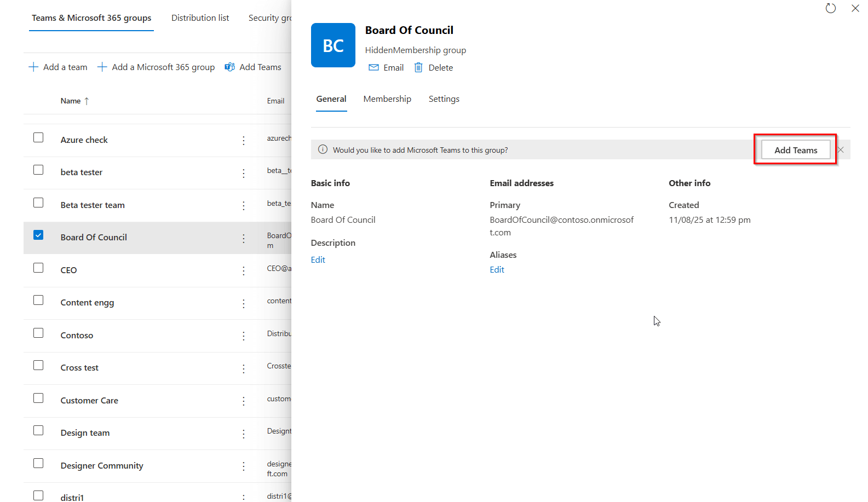Uncheck the Board Of Council checkbox
Image resolution: width=868 pixels, height=502 pixels.
pos(38,235)
